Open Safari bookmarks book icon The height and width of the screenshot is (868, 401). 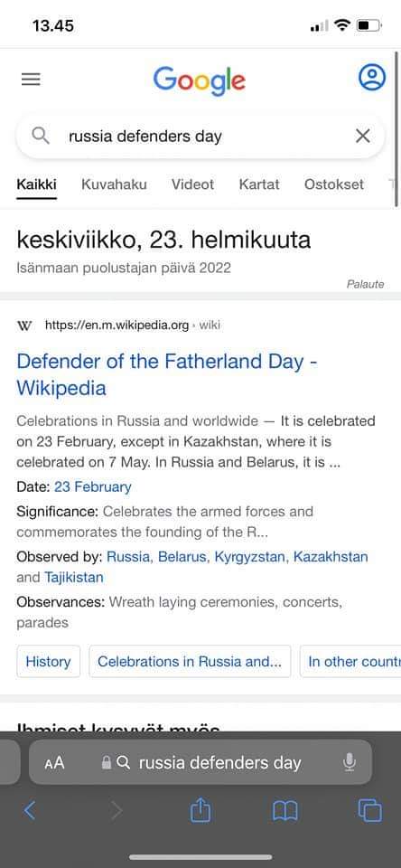point(285,812)
